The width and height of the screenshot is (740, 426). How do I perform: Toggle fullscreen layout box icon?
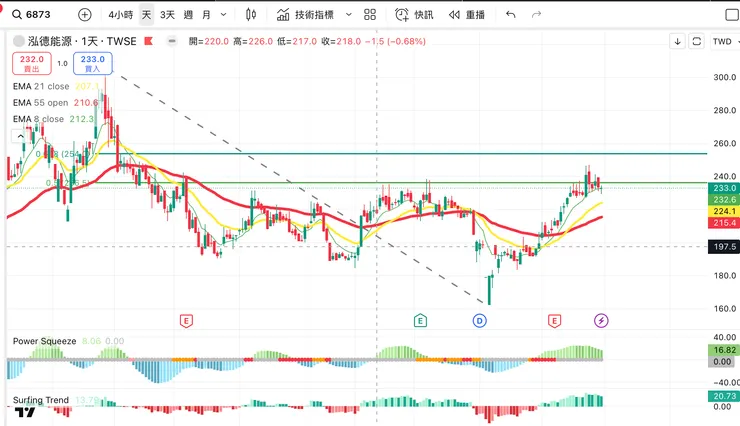point(732,15)
